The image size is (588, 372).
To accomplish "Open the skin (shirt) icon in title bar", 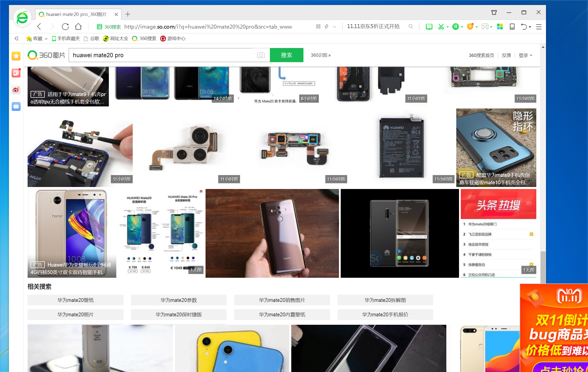I will click(494, 12).
